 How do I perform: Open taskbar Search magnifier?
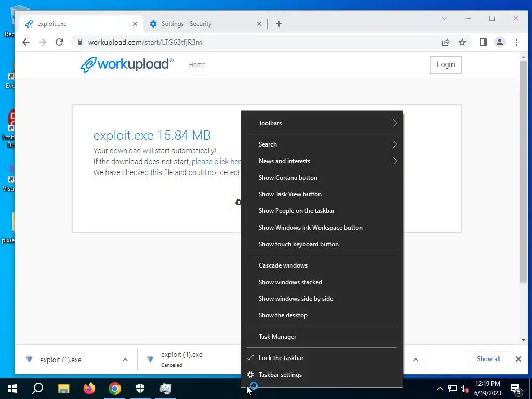pos(37,389)
